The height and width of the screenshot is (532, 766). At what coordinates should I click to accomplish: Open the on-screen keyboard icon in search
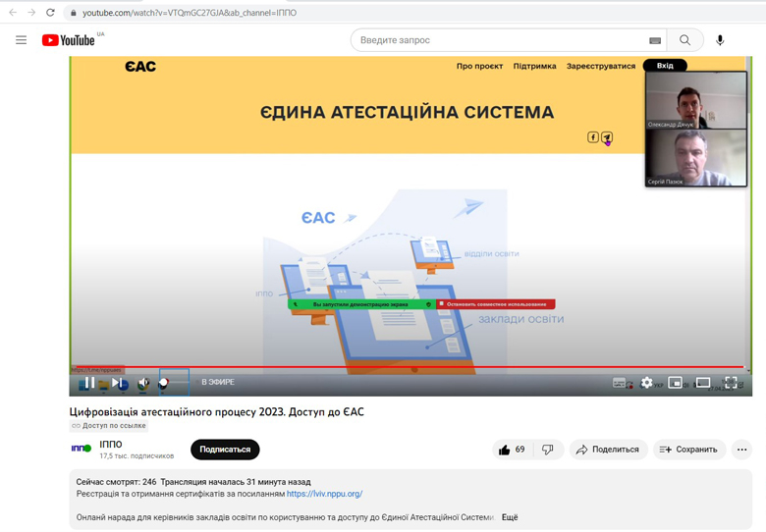(655, 40)
